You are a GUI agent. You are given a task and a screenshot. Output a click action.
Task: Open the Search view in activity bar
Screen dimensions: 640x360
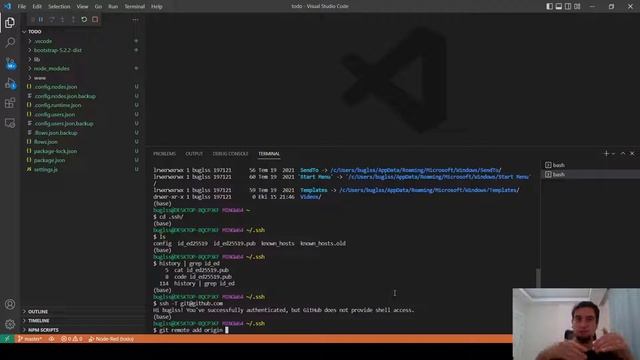tap(10, 42)
